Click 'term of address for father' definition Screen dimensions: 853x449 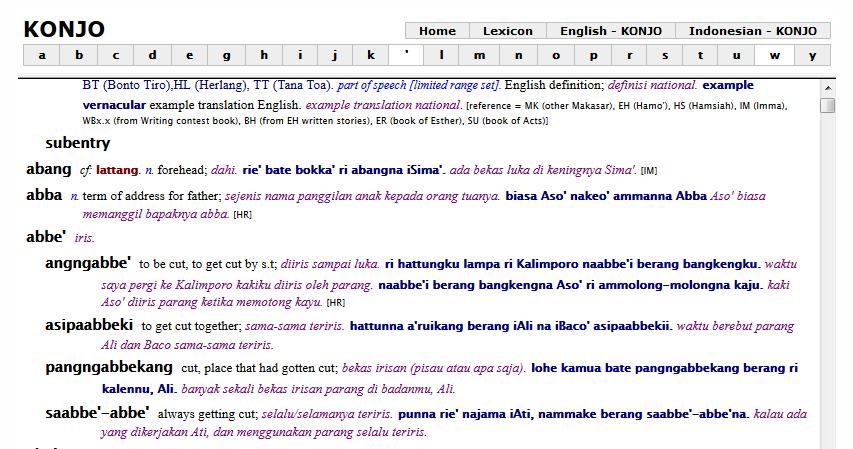click(152, 196)
